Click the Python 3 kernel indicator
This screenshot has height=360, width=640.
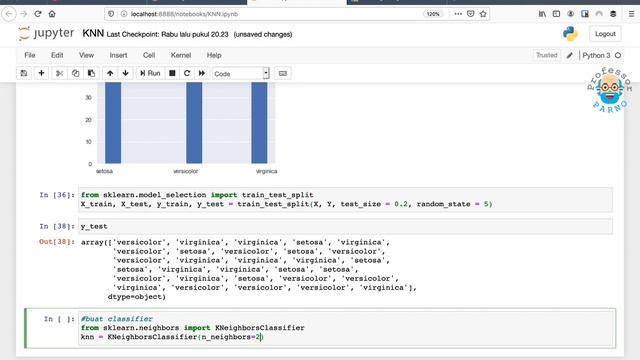click(x=601, y=55)
